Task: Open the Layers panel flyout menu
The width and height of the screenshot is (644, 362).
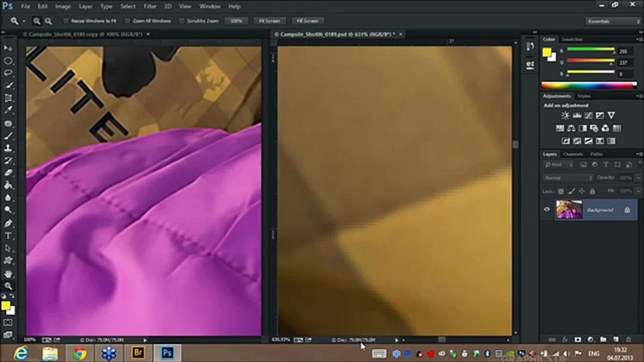Action: click(639, 154)
